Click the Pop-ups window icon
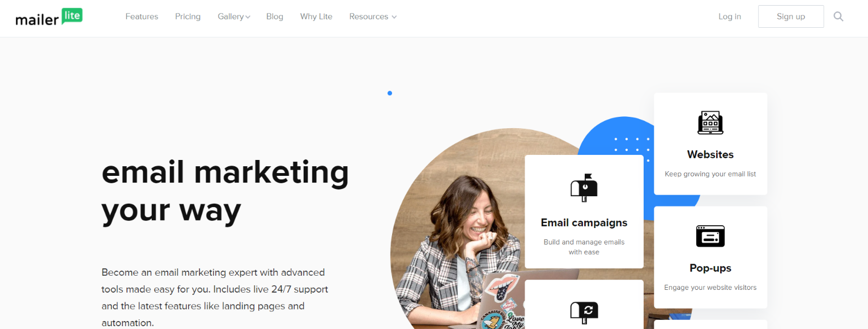This screenshot has width=868, height=329. [x=710, y=236]
